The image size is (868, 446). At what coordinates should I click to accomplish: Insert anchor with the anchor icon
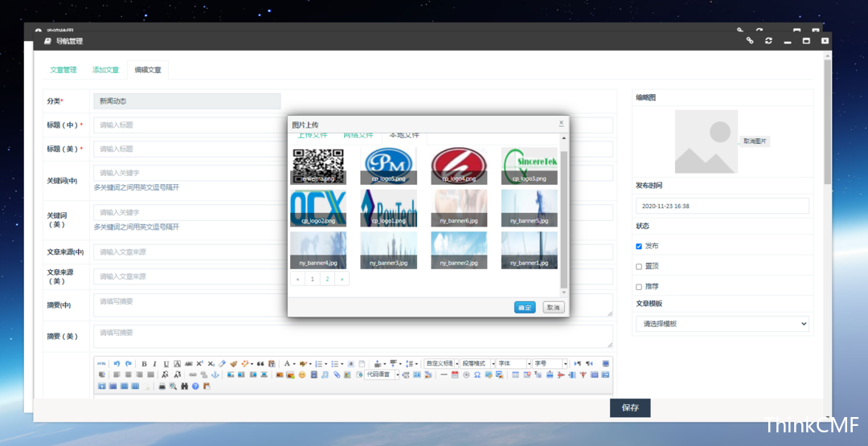point(215,374)
